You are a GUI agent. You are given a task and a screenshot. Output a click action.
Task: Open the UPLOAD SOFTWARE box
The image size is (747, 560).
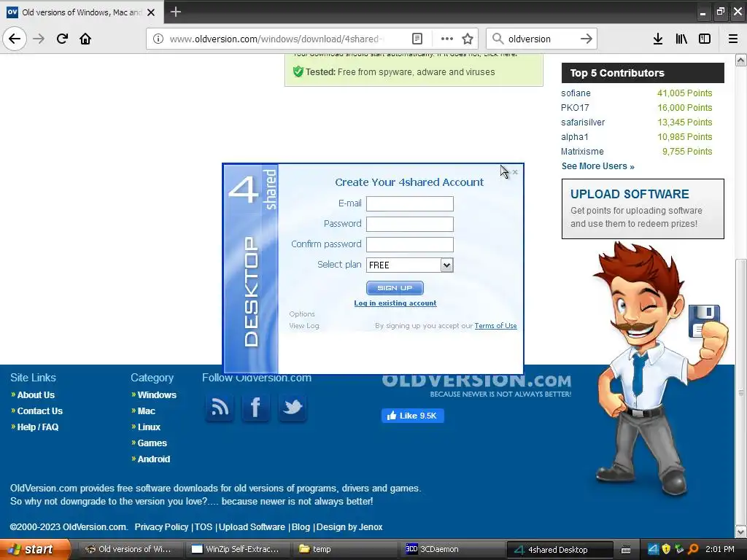click(643, 209)
